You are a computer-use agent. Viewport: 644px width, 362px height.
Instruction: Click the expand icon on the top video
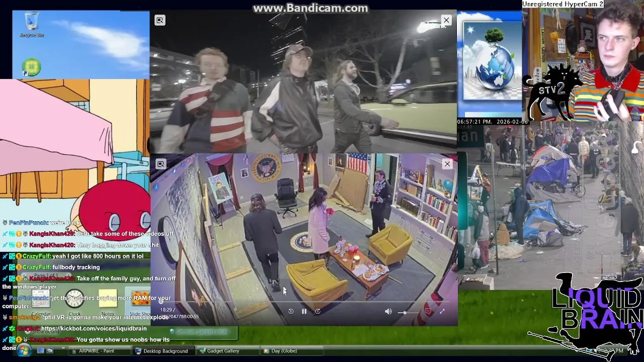click(x=159, y=20)
